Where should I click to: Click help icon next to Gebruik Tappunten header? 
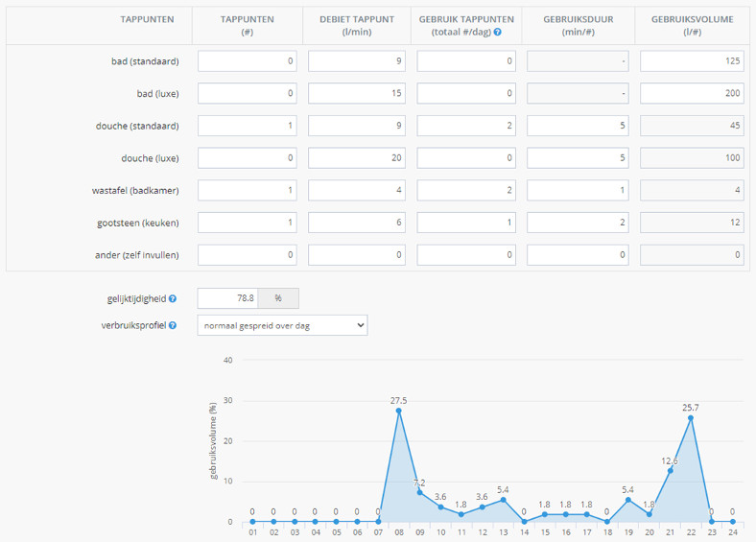pos(497,32)
